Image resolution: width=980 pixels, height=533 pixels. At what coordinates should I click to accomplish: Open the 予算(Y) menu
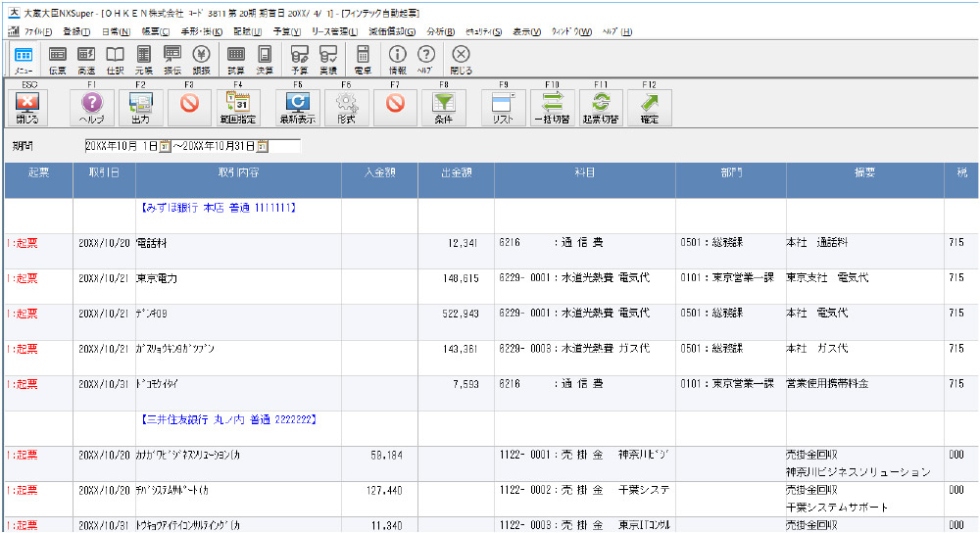(287, 31)
